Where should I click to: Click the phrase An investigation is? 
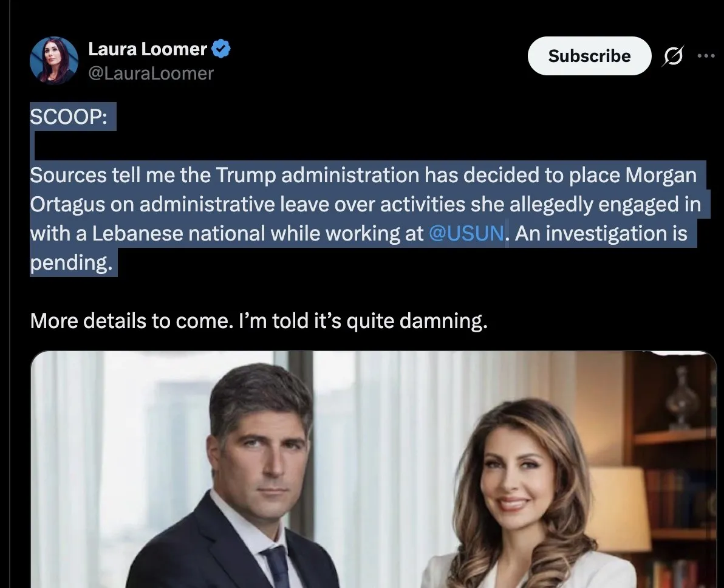601,233
